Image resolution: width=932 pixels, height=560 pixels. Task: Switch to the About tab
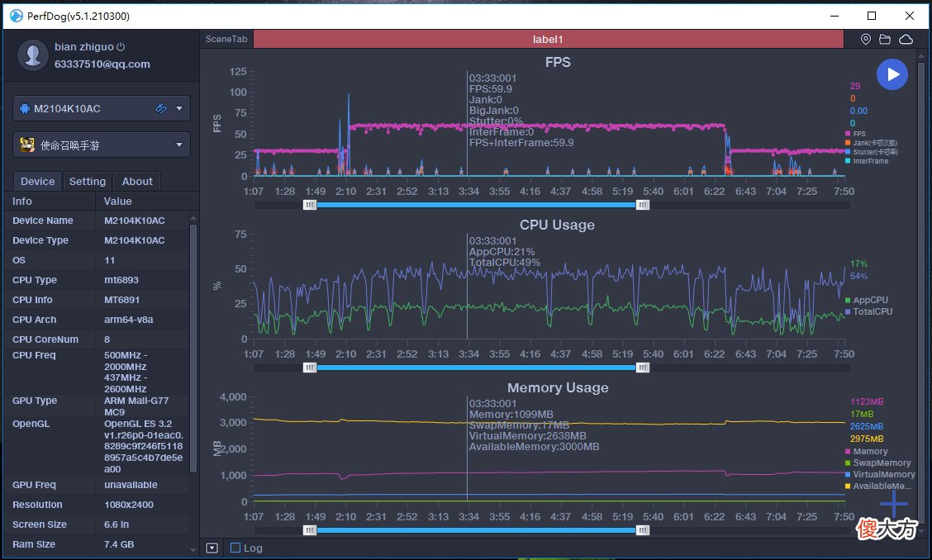(x=137, y=182)
